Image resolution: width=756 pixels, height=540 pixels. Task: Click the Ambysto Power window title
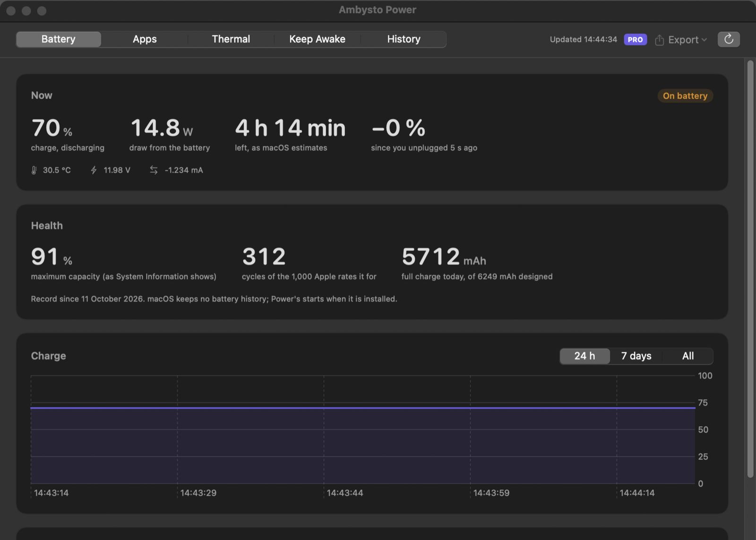point(378,10)
